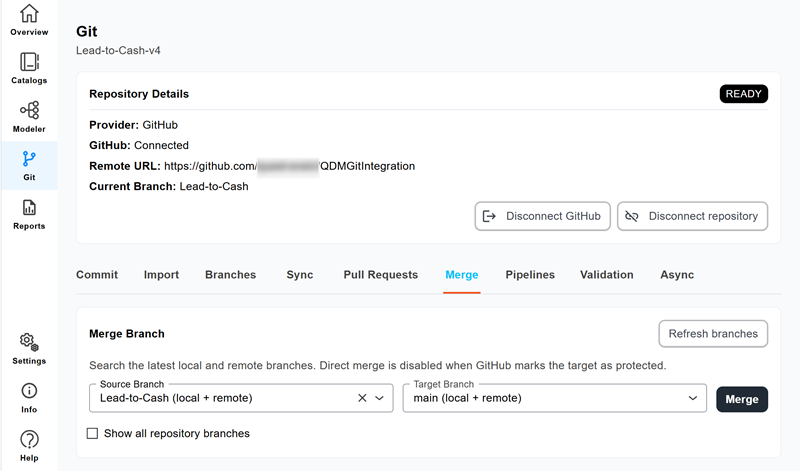Click the Show all repository branches label
This screenshot has height=471, width=800.
177,433
